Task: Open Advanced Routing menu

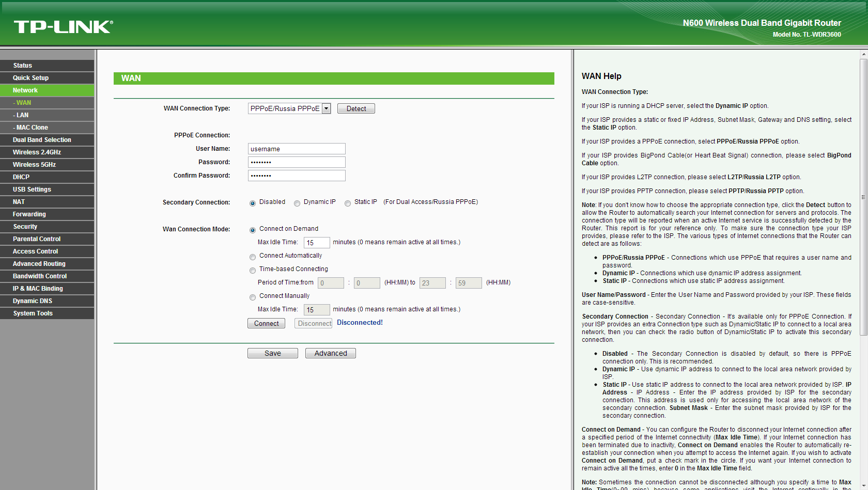Action: pyautogui.click(x=47, y=264)
